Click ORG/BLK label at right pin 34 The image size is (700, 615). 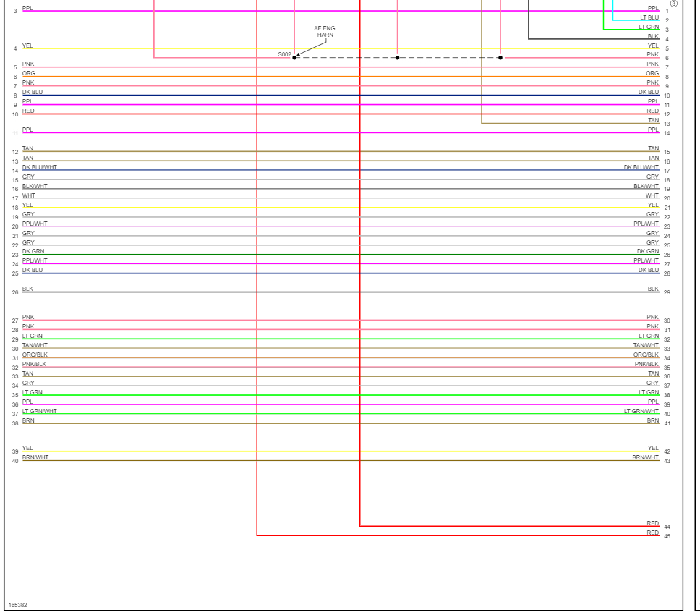[646, 355]
